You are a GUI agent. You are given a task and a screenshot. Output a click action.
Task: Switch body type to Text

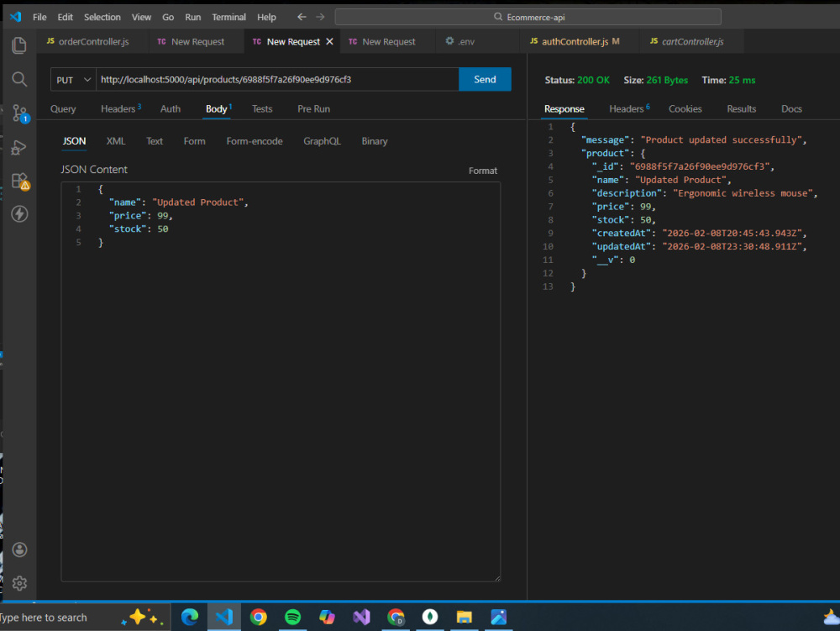click(x=155, y=141)
